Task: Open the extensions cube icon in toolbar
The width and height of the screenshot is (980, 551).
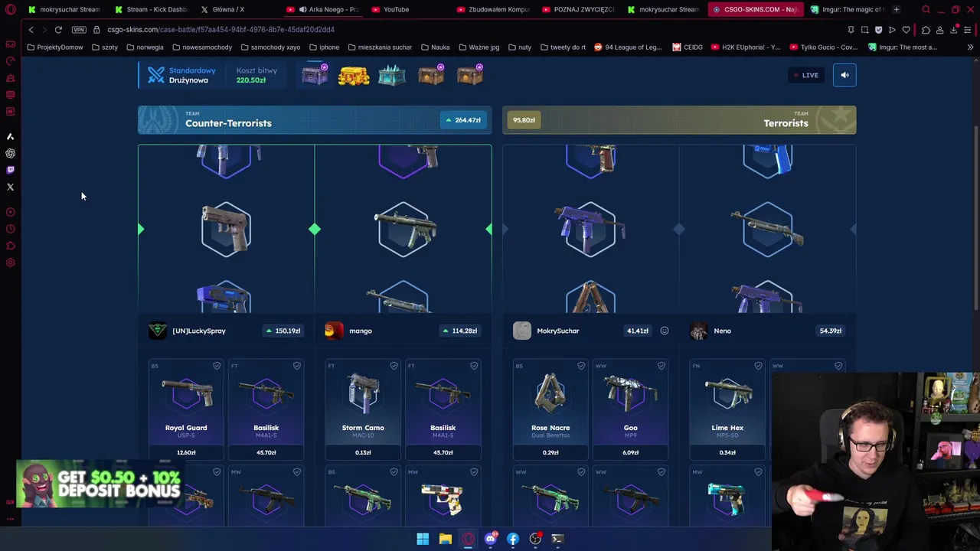Action: (x=926, y=30)
